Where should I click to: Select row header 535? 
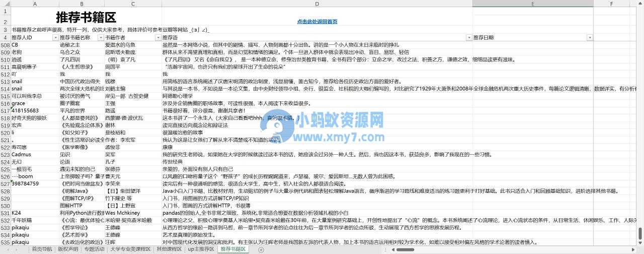5,242
